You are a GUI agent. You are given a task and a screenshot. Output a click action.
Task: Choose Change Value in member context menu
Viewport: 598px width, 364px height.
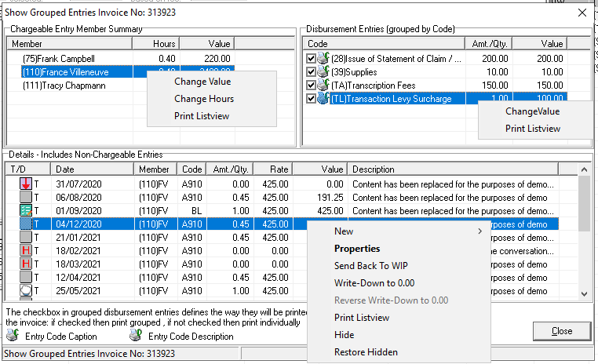[202, 82]
